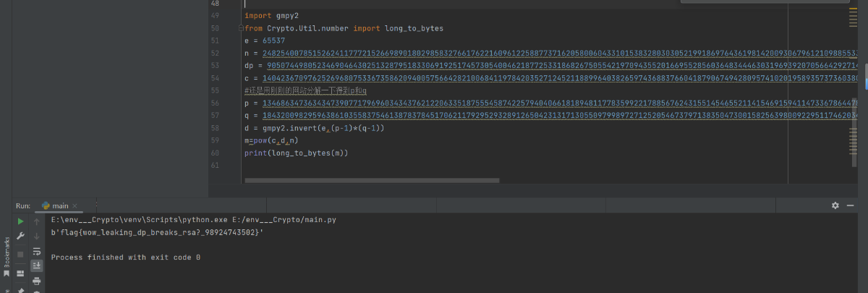This screenshot has height=293, width=868.
Task: Click the Print icon in Run console
Action: [x=37, y=281]
